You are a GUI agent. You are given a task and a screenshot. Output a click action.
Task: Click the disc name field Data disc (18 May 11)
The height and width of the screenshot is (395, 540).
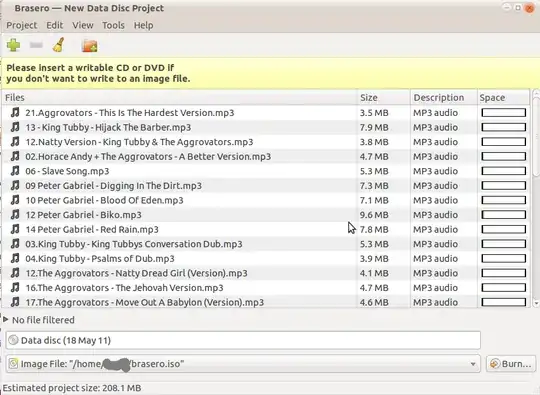point(243,340)
